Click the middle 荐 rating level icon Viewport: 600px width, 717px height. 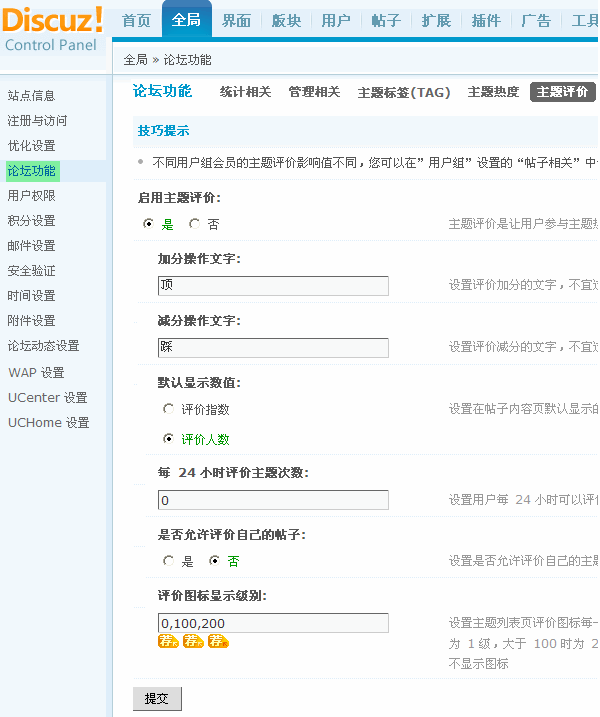tap(193, 641)
